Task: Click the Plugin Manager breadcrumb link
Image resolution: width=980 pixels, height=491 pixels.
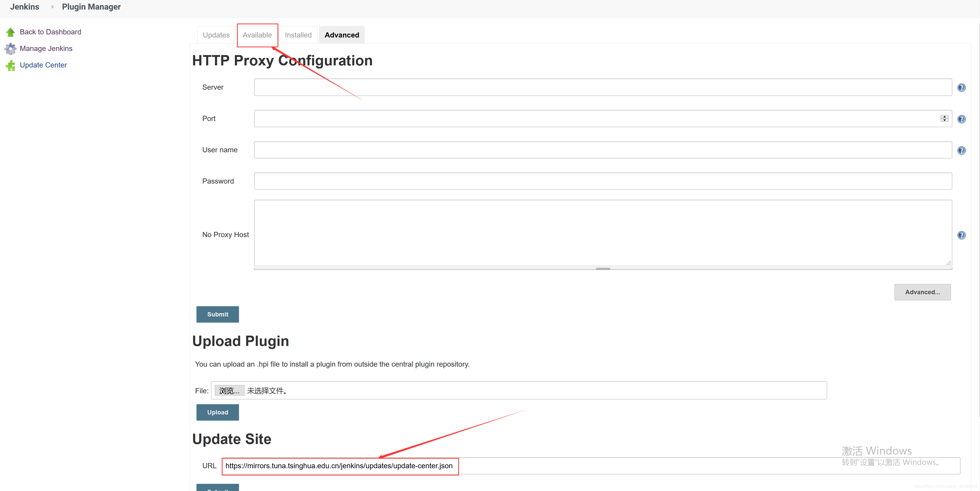Action: (x=92, y=7)
